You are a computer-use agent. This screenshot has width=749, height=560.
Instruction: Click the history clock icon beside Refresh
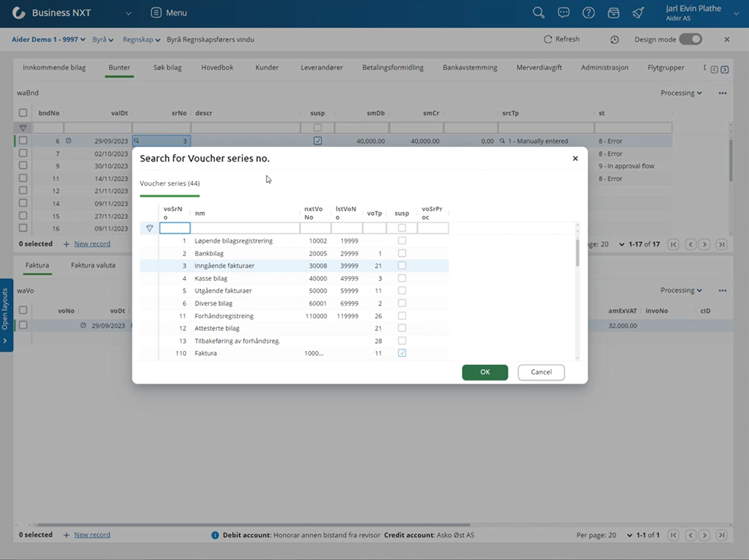coord(614,40)
